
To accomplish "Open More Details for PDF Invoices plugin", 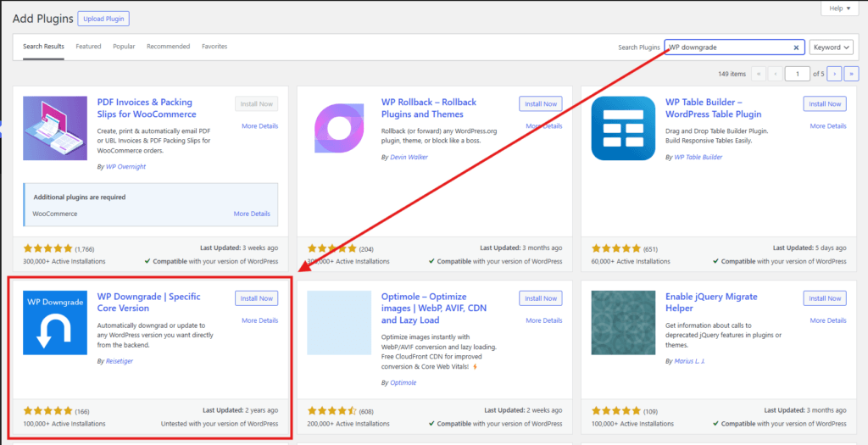I will click(x=260, y=126).
